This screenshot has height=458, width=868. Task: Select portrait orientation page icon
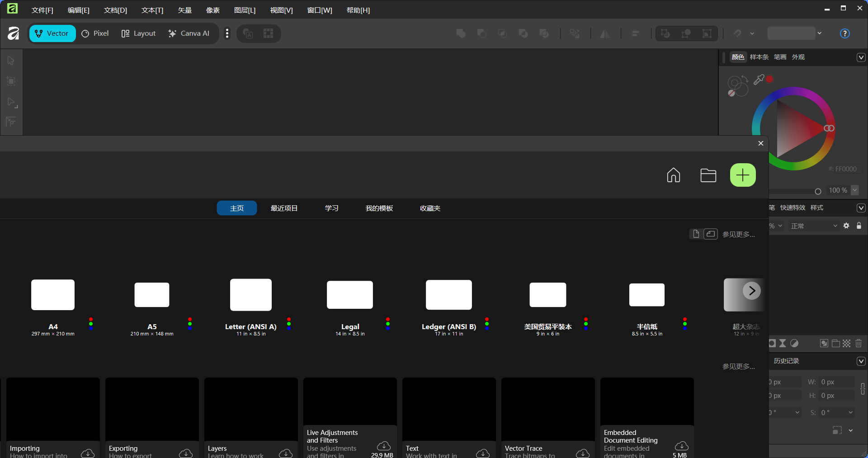pos(696,234)
